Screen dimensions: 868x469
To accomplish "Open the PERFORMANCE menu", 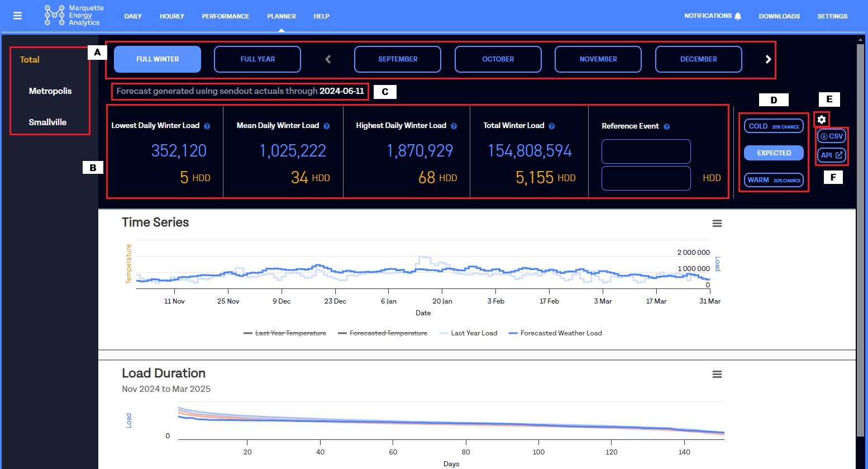I will 226,16.
